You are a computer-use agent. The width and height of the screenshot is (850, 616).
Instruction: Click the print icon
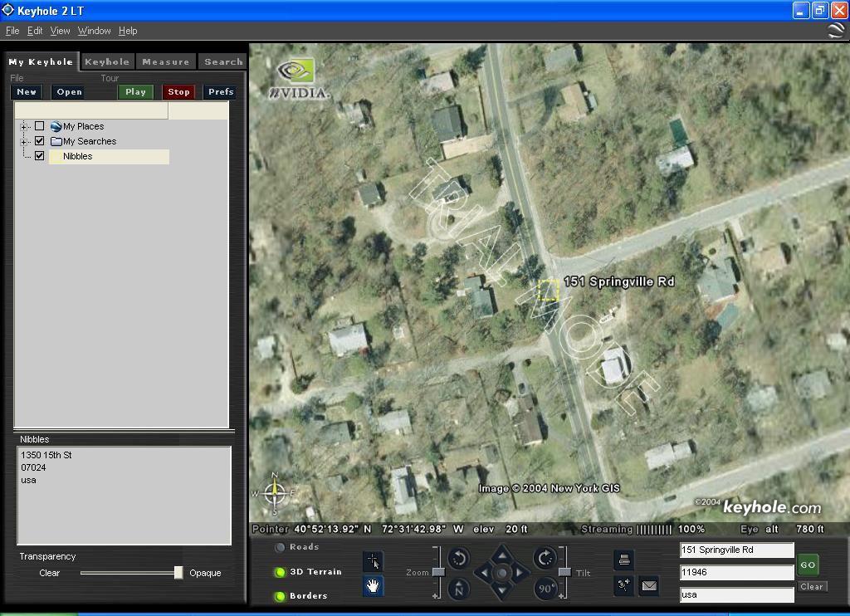click(624, 560)
